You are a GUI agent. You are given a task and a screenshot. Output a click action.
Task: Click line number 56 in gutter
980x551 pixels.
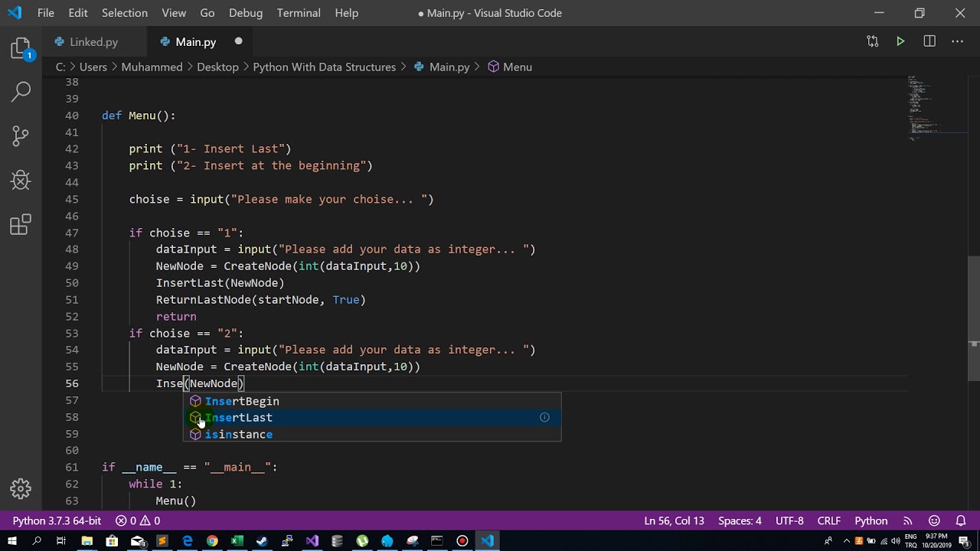[72, 383]
